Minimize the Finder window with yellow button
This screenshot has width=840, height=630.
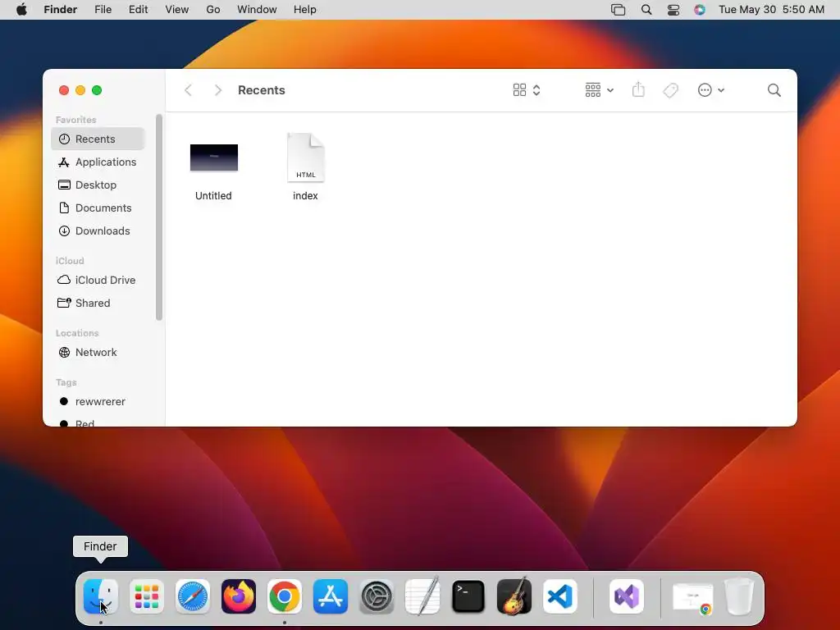pos(80,90)
